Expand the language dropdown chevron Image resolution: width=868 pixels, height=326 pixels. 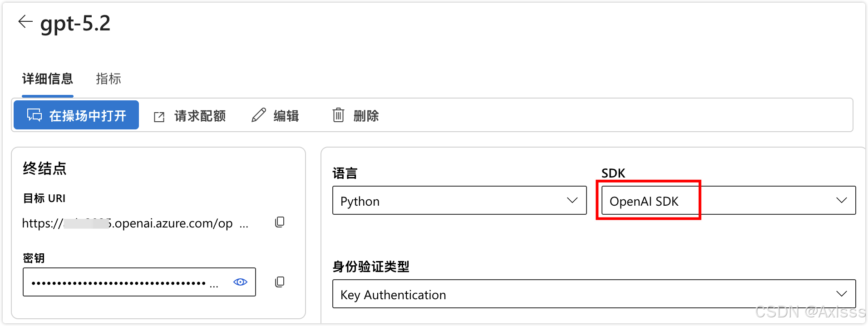tap(572, 200)
